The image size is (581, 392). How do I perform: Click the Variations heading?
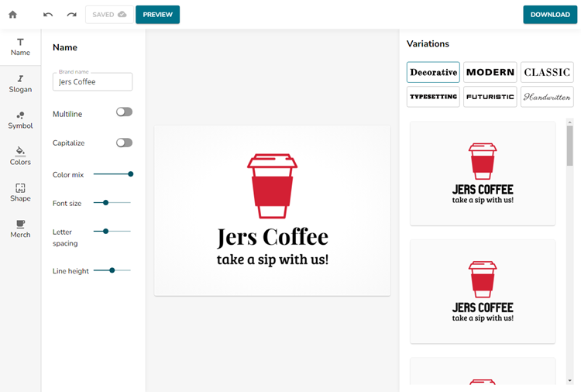coord(428,43)
